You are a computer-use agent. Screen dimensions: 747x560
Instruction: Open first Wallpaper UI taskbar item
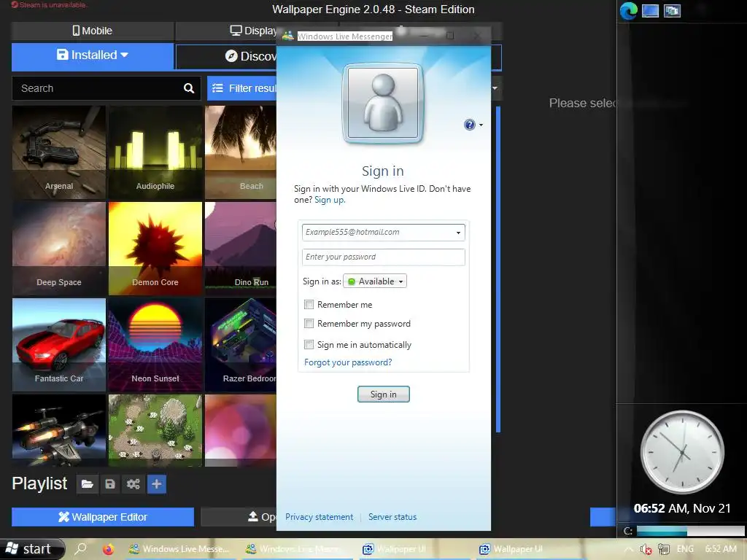click(x=413, y=549)
